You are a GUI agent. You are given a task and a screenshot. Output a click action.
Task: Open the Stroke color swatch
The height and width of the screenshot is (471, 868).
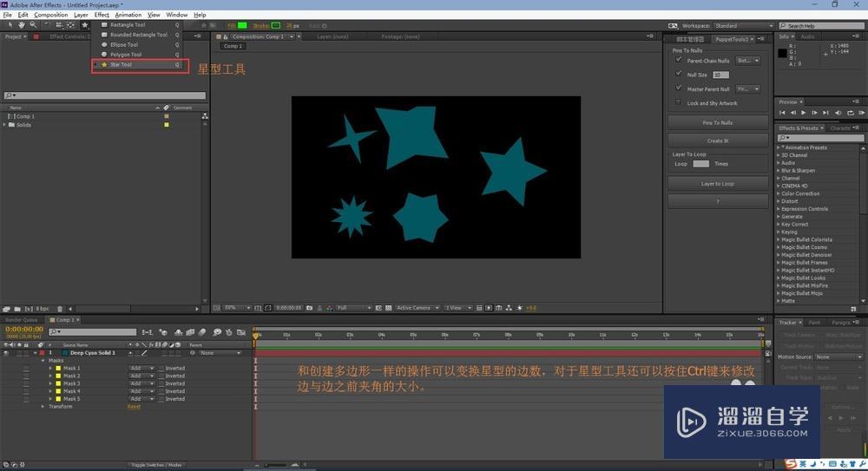click(x=276, y=25)
